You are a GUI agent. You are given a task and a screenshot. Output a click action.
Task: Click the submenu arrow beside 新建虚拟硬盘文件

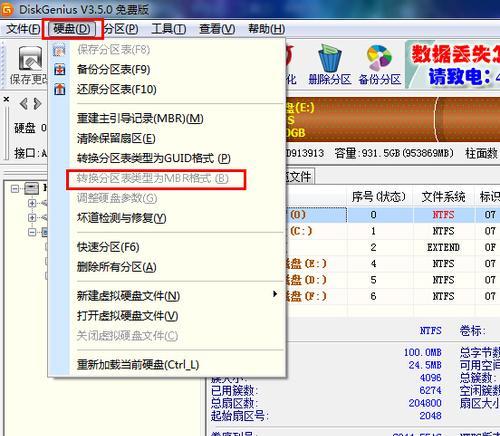[x=275, y=294]
